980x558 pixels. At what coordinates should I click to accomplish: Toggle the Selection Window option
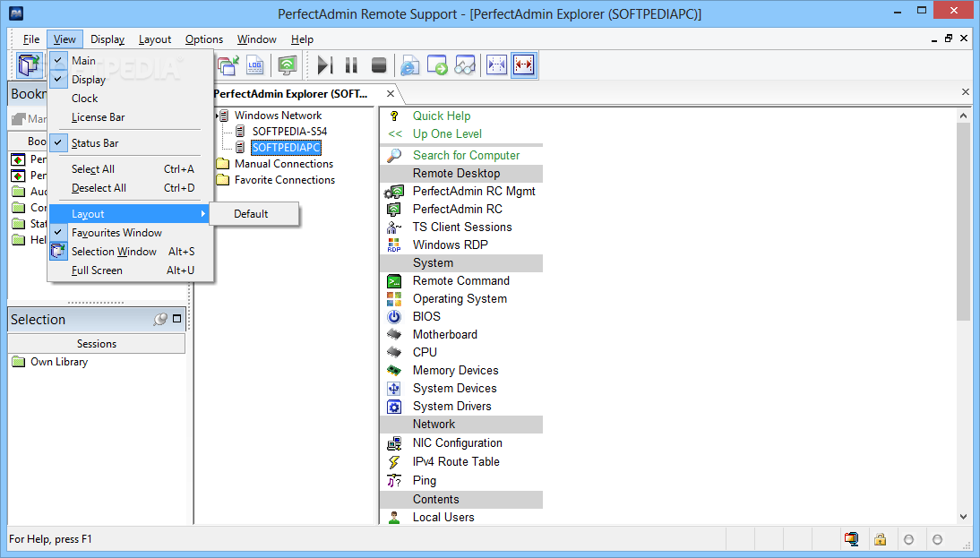[x=130, y=251]
